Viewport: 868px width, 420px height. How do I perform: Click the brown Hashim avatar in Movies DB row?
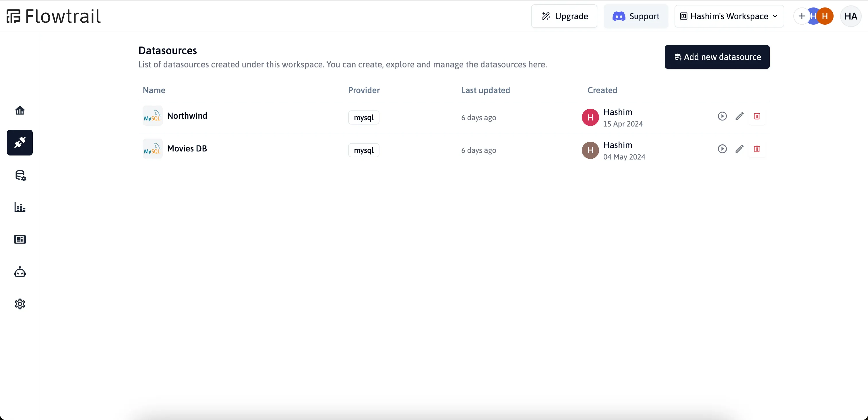click(x=590, y=150)
